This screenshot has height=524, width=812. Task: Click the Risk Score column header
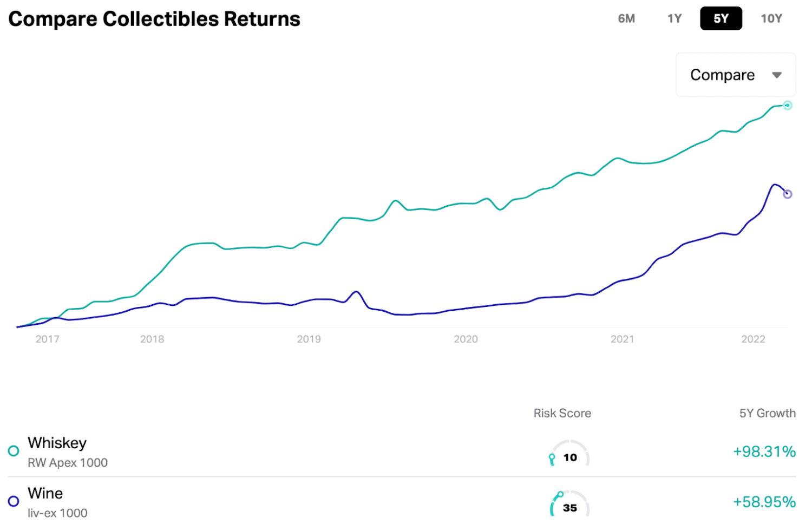point(562,413)
